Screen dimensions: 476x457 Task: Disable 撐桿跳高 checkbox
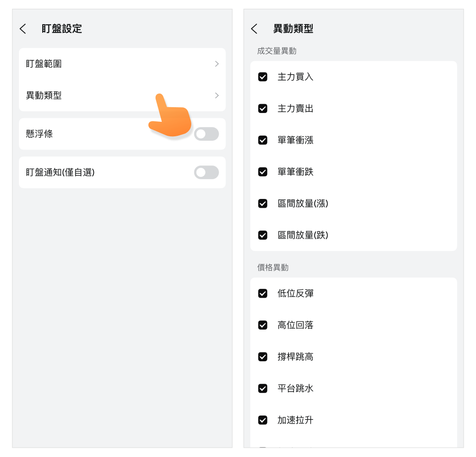263,357
